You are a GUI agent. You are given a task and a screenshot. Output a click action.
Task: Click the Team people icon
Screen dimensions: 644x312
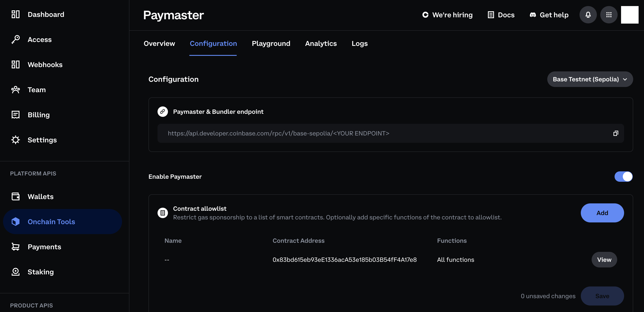coord(16,90)
